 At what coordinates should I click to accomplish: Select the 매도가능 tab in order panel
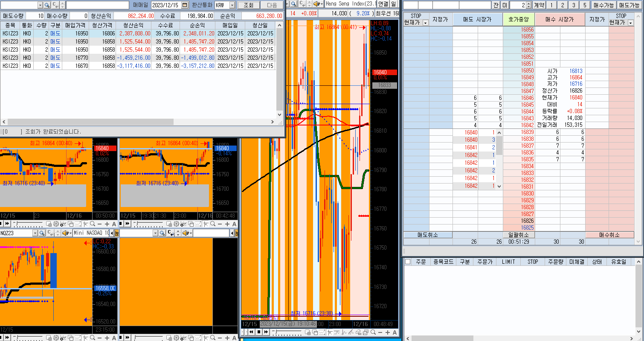point(629,5)
